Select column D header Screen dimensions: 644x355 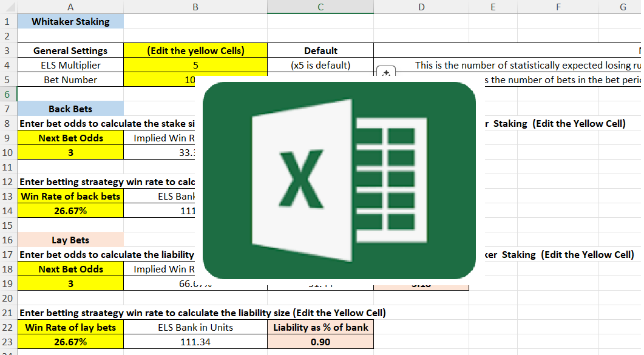[x=421, y=7]
